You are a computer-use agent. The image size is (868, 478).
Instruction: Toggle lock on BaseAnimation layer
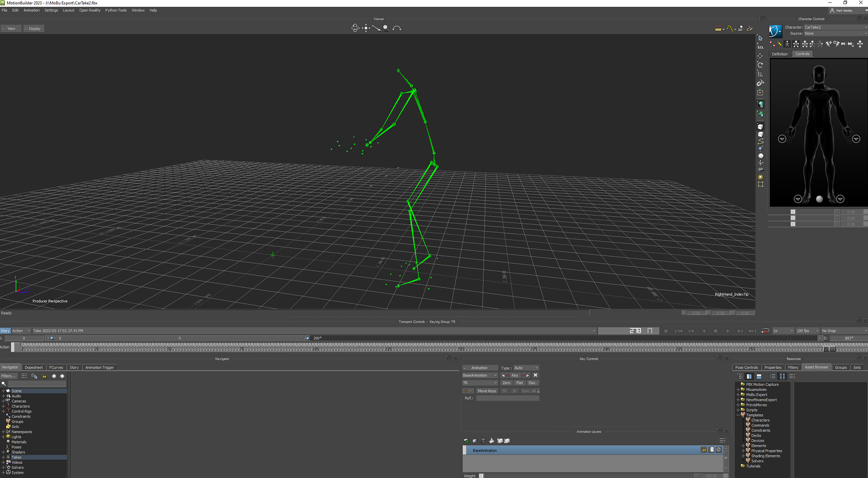(x=703, y=450)
